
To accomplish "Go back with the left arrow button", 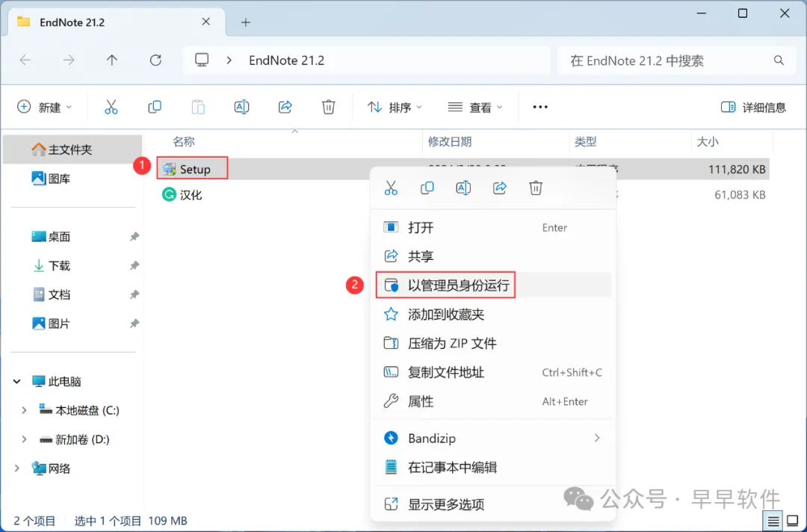I will point(25,61).
